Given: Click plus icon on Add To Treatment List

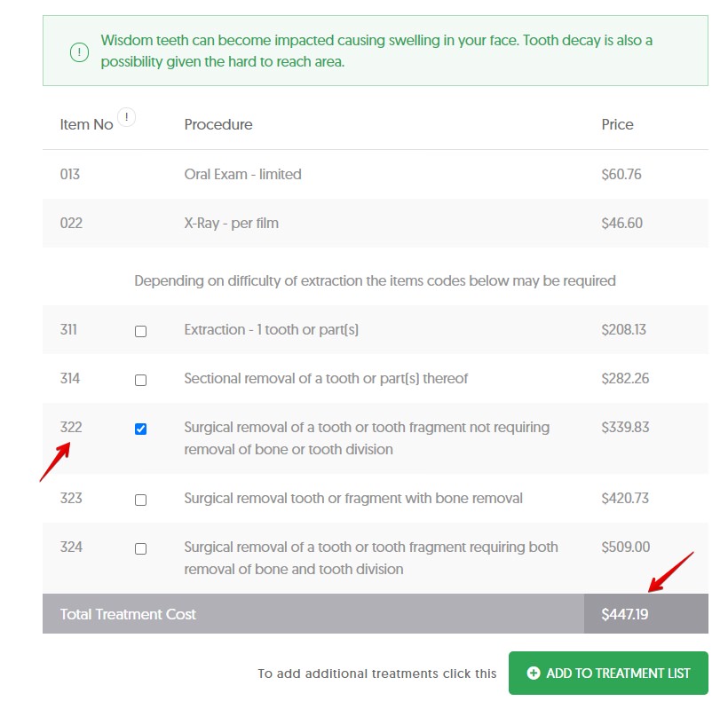Looking at the screenshot, I should point(534,673).
